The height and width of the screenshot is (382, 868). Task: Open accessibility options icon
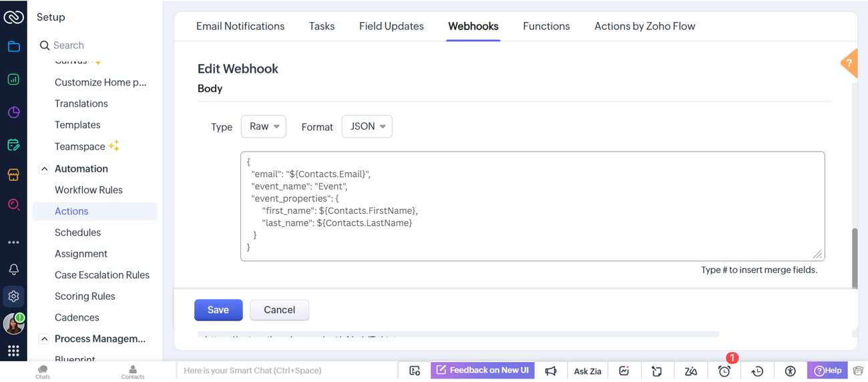(791, 371)
